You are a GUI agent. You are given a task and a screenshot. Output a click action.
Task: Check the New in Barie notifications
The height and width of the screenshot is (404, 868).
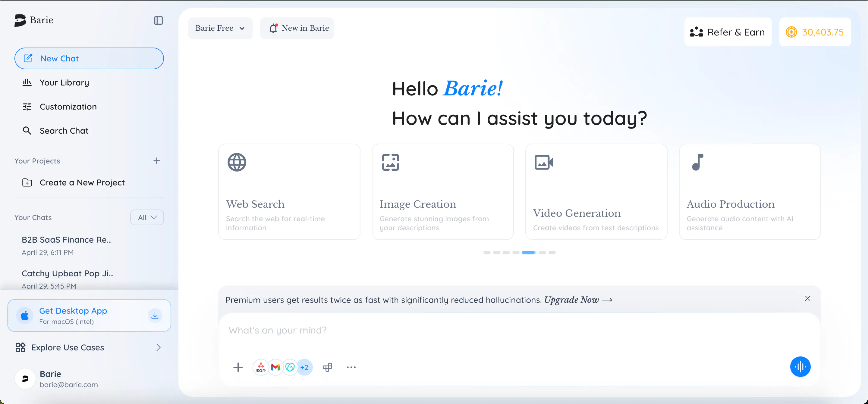[x=297, y=28]
